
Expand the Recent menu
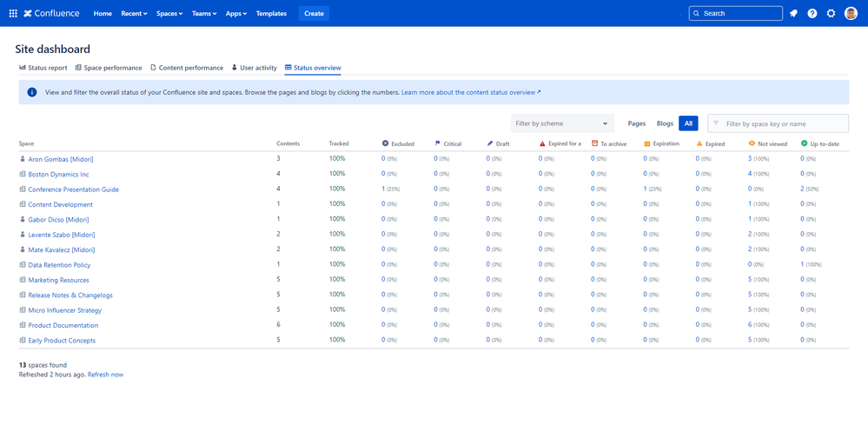click(x=134, y=14)
